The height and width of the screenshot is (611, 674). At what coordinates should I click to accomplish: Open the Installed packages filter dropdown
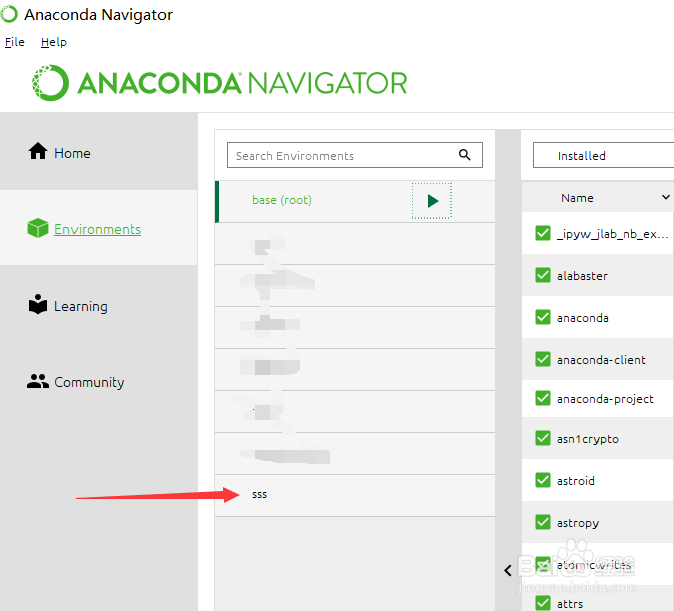[604, 155]
